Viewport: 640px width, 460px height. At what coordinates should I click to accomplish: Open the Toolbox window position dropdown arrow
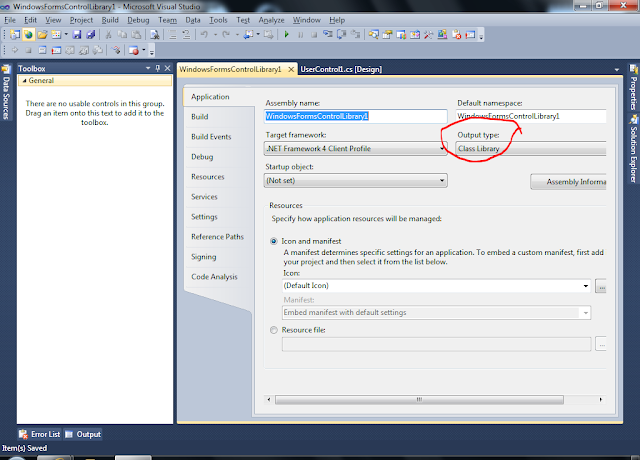pos(148,68)
